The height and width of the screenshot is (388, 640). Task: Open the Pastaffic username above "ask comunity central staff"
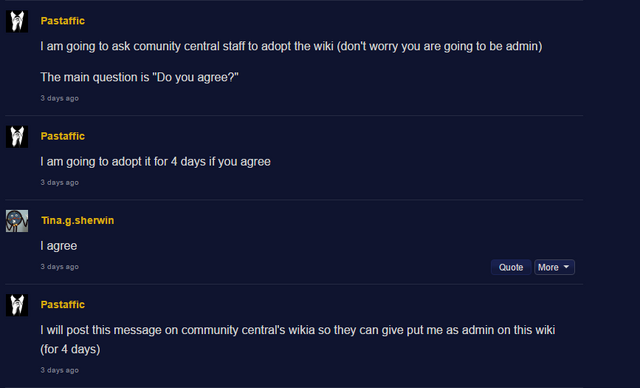[x=62, y=21]
